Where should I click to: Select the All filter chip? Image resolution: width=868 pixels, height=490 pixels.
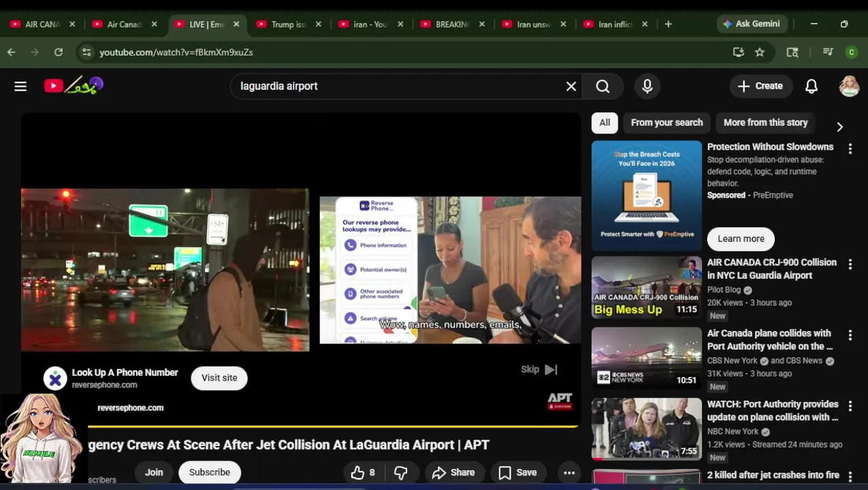point(605,122)
